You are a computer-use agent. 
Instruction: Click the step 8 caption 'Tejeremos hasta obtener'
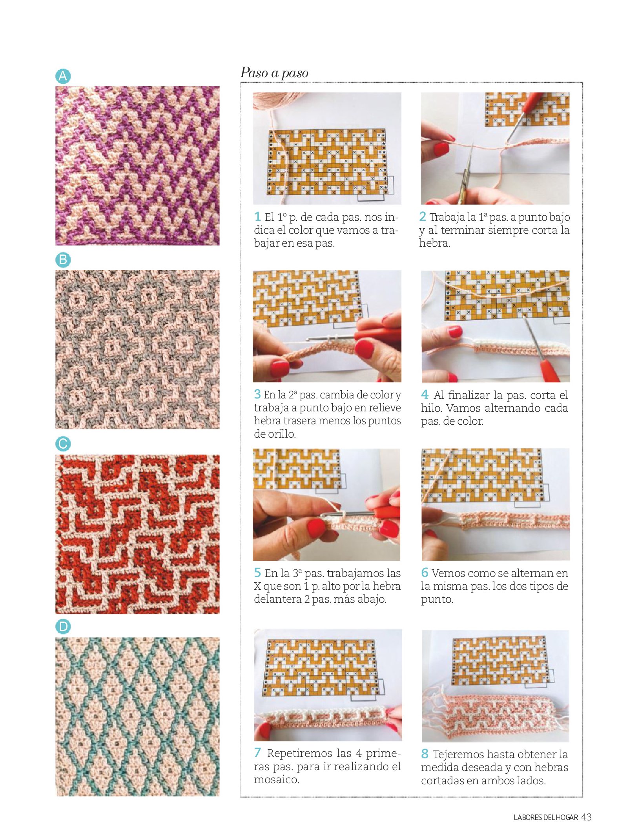[x=494, y=767]
